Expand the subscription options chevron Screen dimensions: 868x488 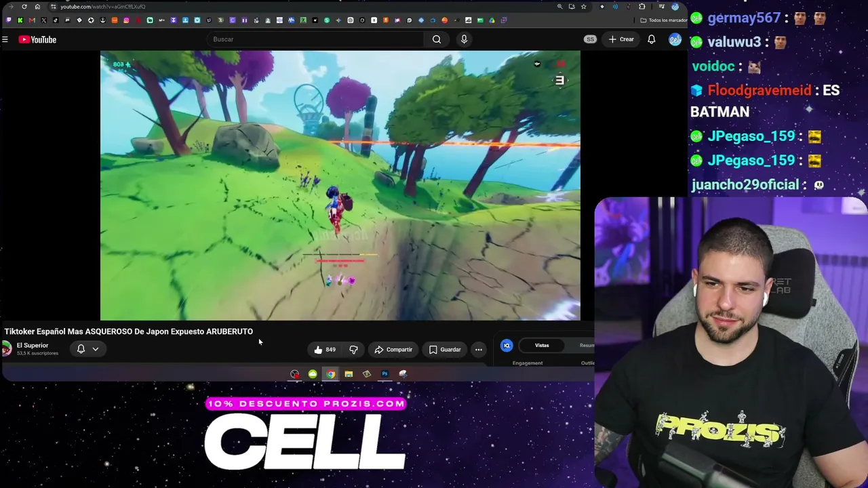[96, 349]
